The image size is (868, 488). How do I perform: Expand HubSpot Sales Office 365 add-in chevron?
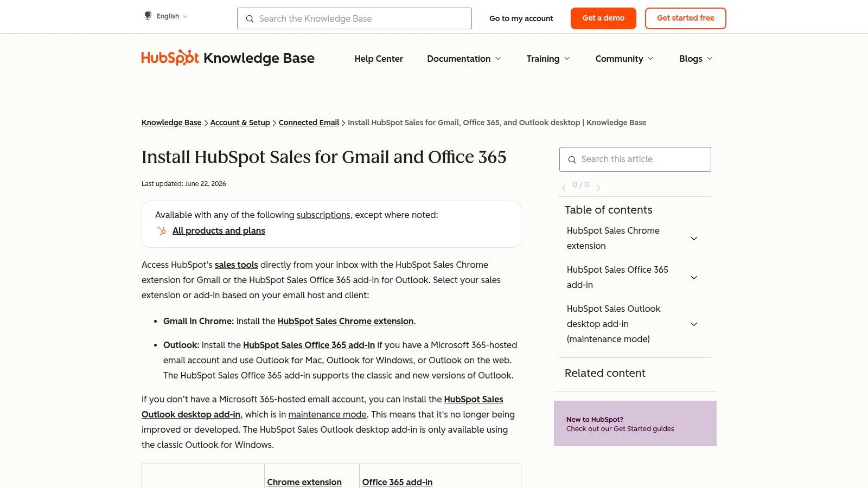[x=694, y=278]
